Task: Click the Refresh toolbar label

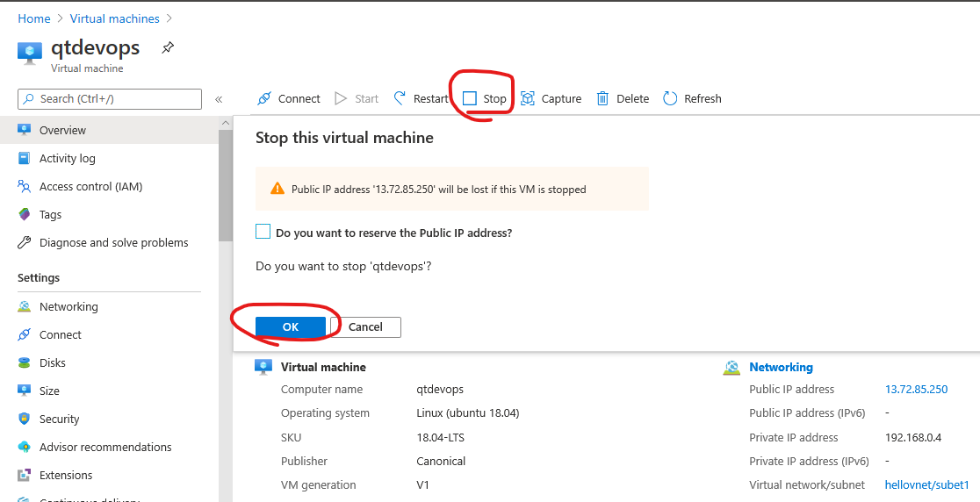Action: point(703,98)
